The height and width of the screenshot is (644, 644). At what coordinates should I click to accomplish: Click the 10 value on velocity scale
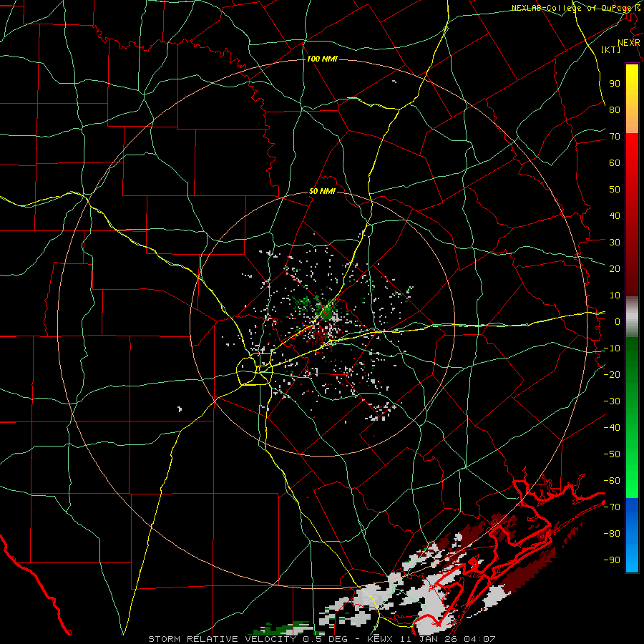[x=615, y=296]
